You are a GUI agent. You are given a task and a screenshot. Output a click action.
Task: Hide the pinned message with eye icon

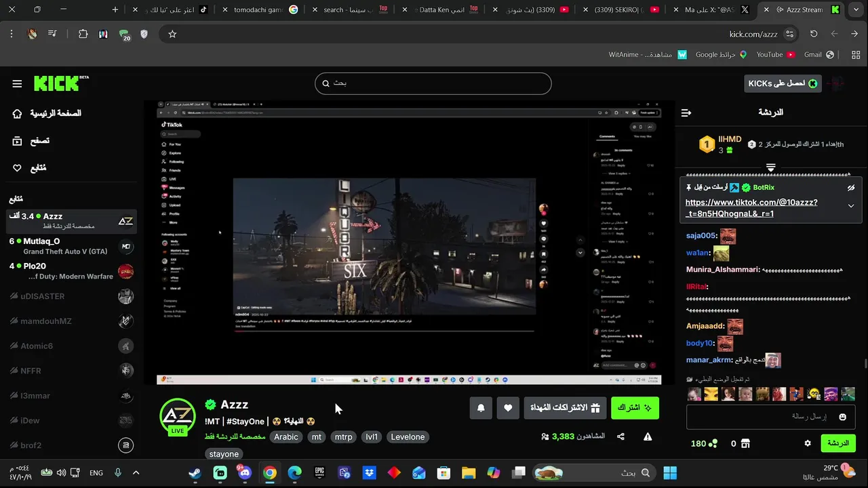tap(851, 188)
